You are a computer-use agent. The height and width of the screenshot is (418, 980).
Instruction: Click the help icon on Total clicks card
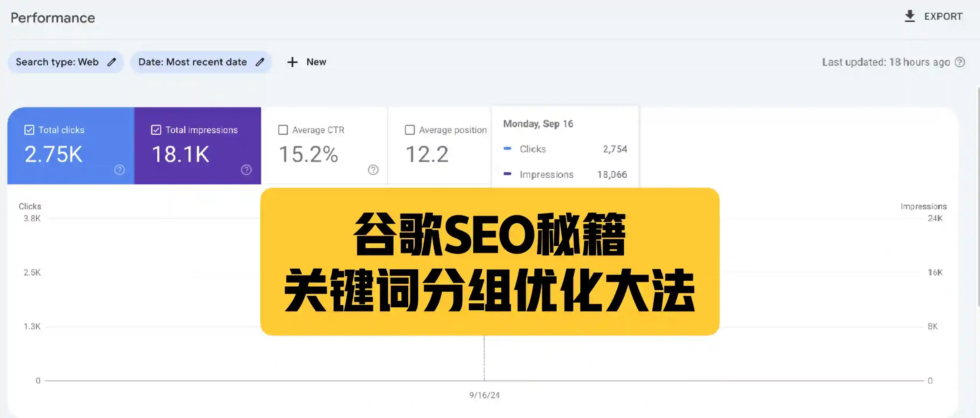pyautogui.click(x=119, y=170)
